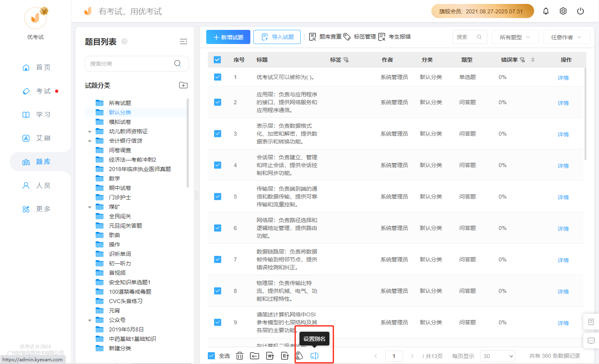
Task: Expand the 会计银行信贷 category
Action: point(90,141)
